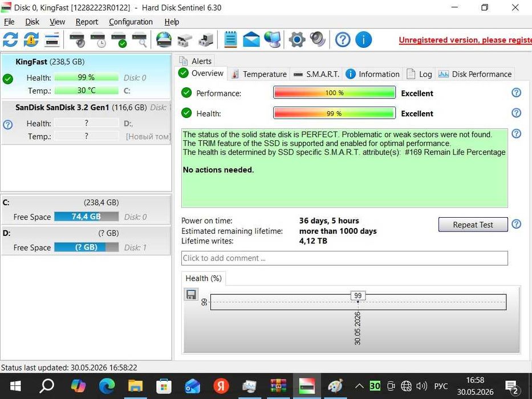Screen dimensions: 532x399
Task: Click the disk with green checkmark toolbar icon
Action: (x=119, y=40)
